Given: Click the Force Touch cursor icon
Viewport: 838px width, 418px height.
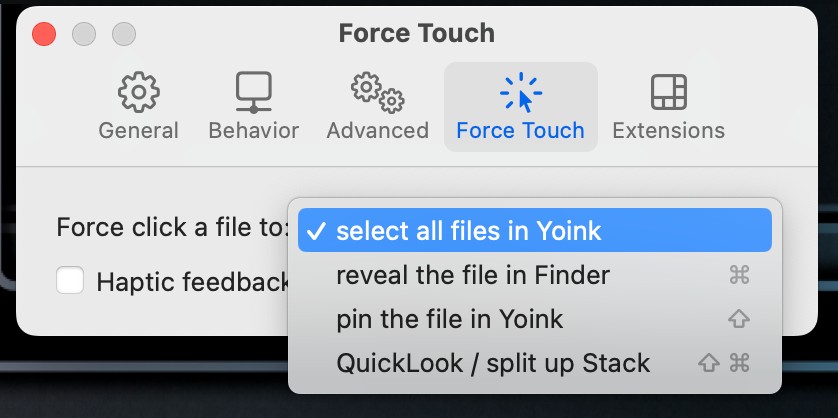Looking at the screenshot, I should click(x=520, y=93).
